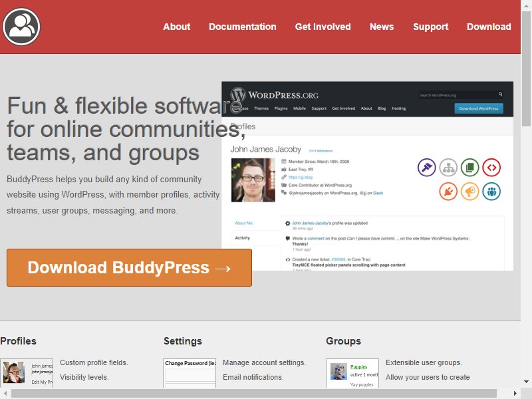
Task: Click the blue Download WordPress button
Action: [x=479, y=108]
